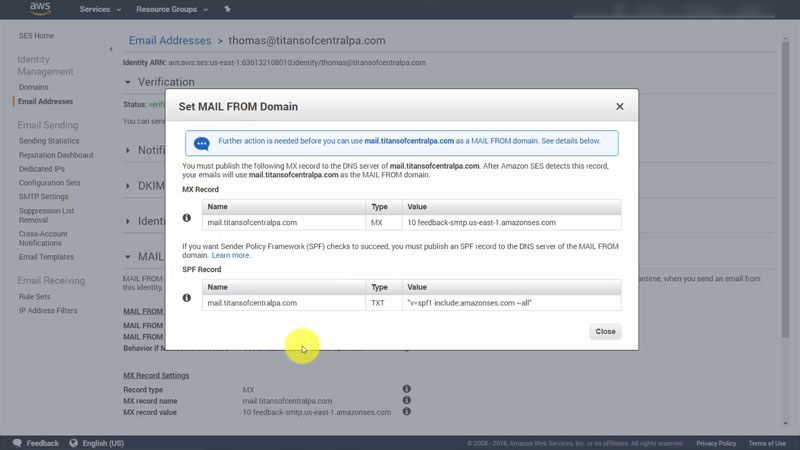
Task: Click info icon next to MX record name
Action: (x=407, y=400)
